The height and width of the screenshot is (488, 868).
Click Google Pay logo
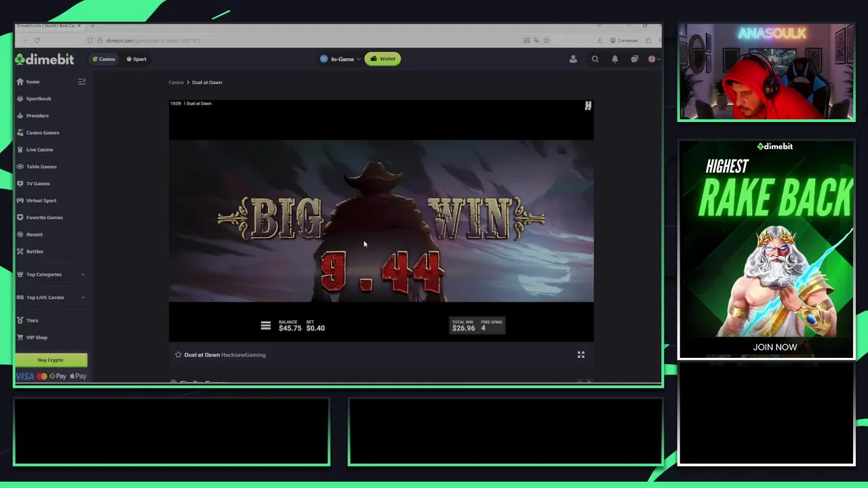pos(57,376)
